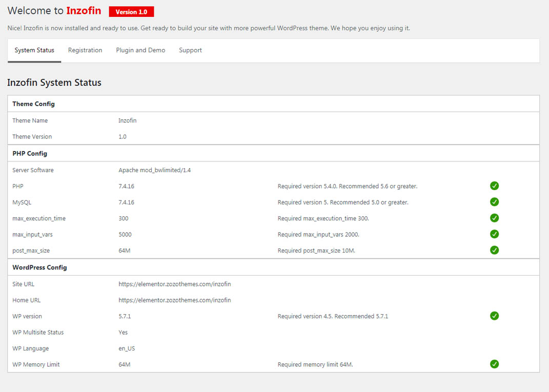Click the red Version 1.0 badge
Viewport: 549px width, 392px height.
pos(131,12)
